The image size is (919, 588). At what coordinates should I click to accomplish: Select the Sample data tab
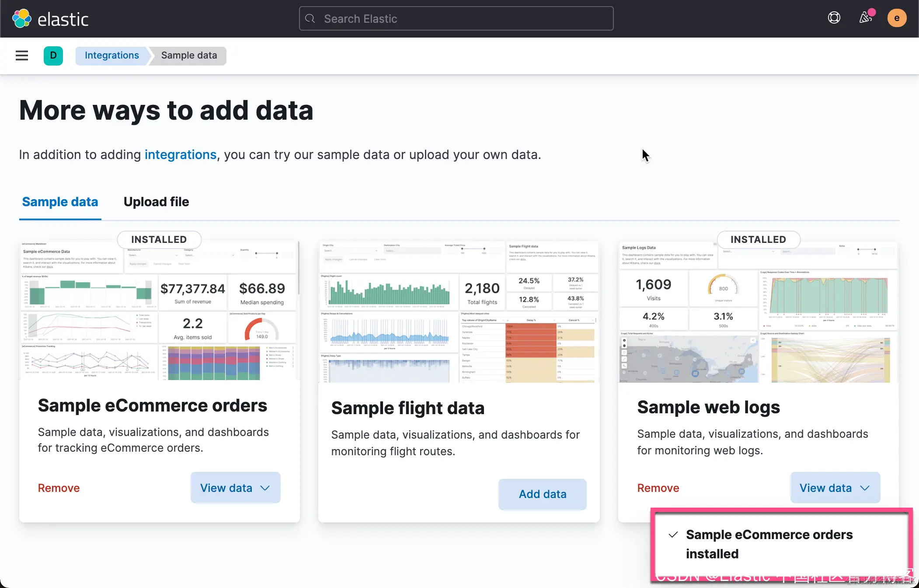click(60, 202)
